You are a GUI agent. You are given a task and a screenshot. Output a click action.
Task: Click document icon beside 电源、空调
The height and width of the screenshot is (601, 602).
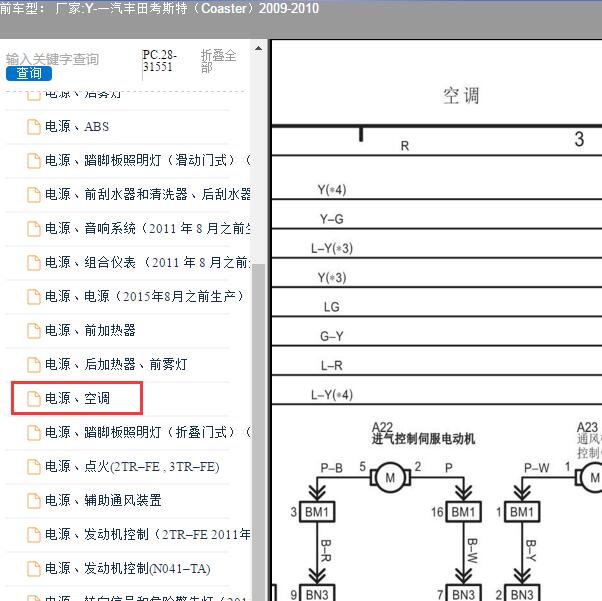pyautogui.click(x=34, y=399)
